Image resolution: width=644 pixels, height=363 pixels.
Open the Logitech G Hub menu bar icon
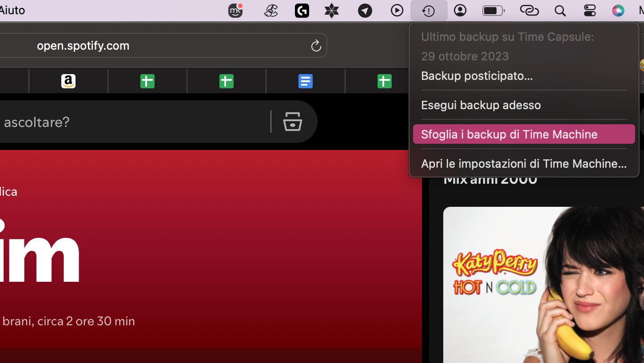302,10
